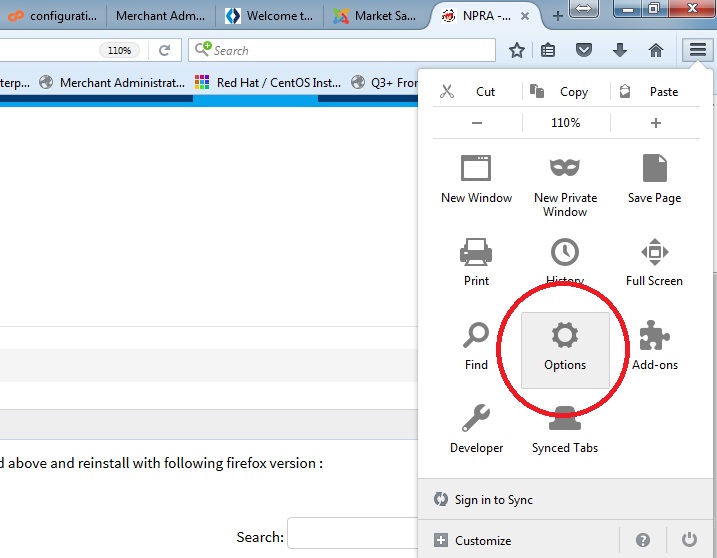Open a New Private Window
717x558 pixels.
pos(565,168)
